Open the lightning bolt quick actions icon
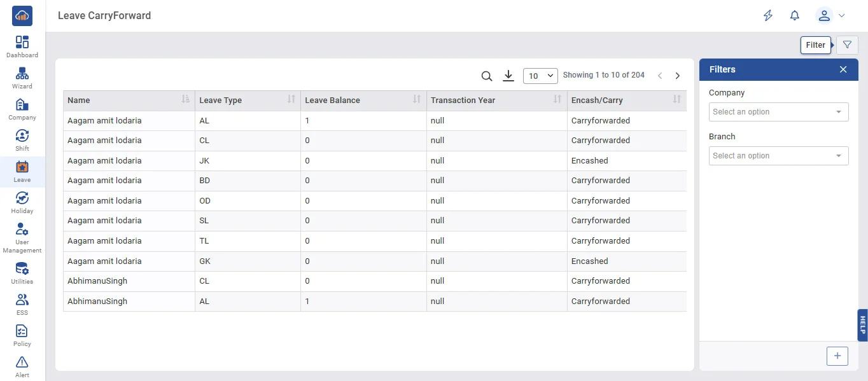The height and width of the screenshot is (381, 868). (x=768, y=16)
